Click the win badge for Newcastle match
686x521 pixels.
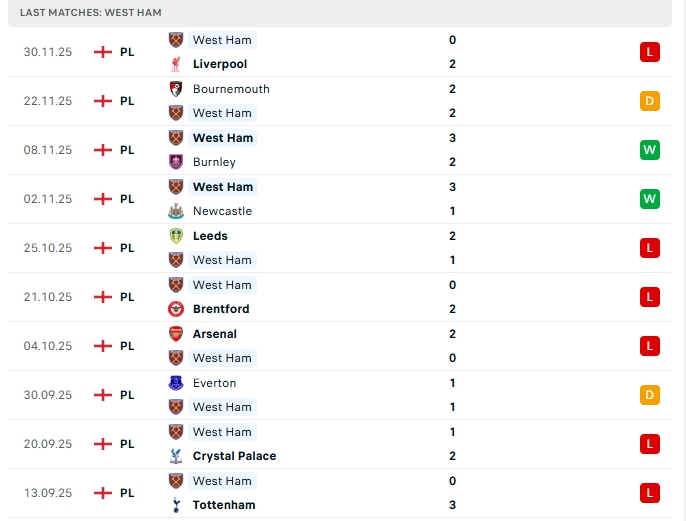coord(650,199)
